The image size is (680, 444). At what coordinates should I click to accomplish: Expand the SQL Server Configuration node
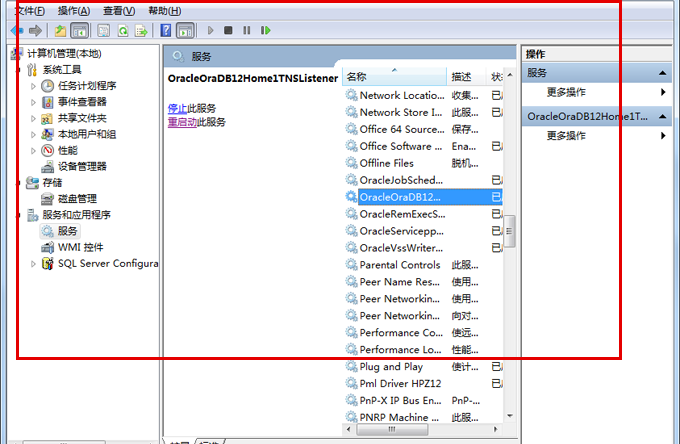34,264
